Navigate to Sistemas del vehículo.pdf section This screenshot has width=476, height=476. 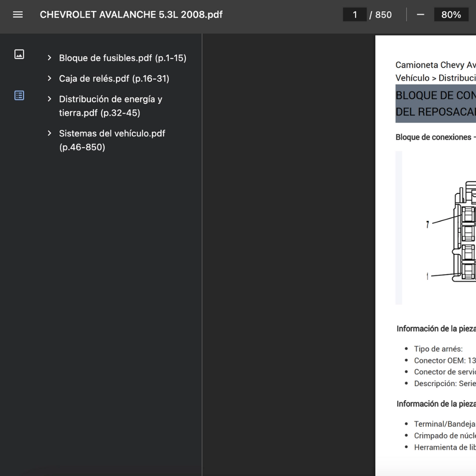pos(112,140)
